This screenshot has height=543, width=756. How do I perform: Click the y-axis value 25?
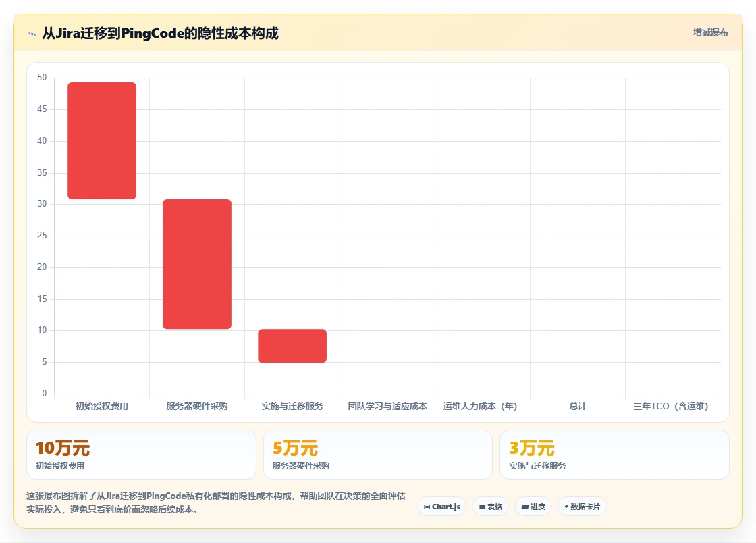click(x=42, y=235)
